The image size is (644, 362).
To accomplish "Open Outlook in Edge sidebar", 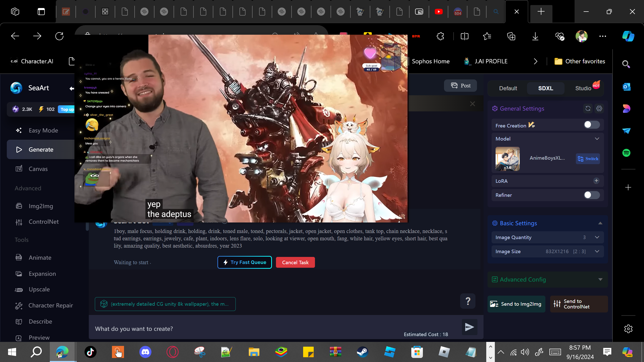I will [x=626, y=87].
